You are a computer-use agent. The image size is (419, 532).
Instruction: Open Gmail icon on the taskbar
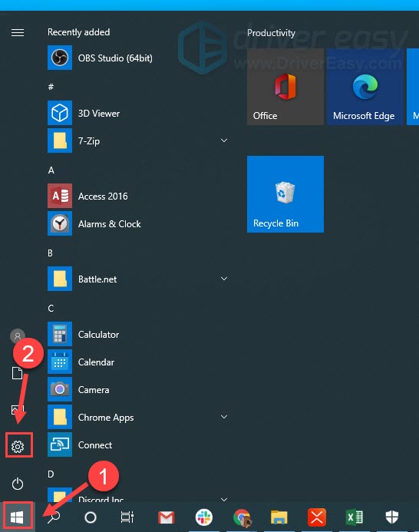pyautogui.click(x=167, y=517)
